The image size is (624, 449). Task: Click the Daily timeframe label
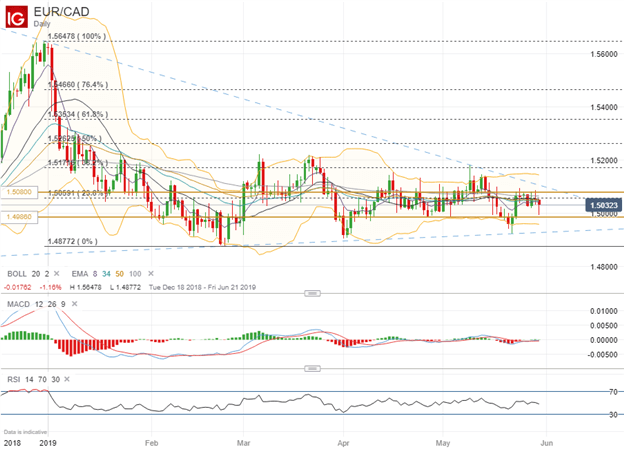pos(42,24)
